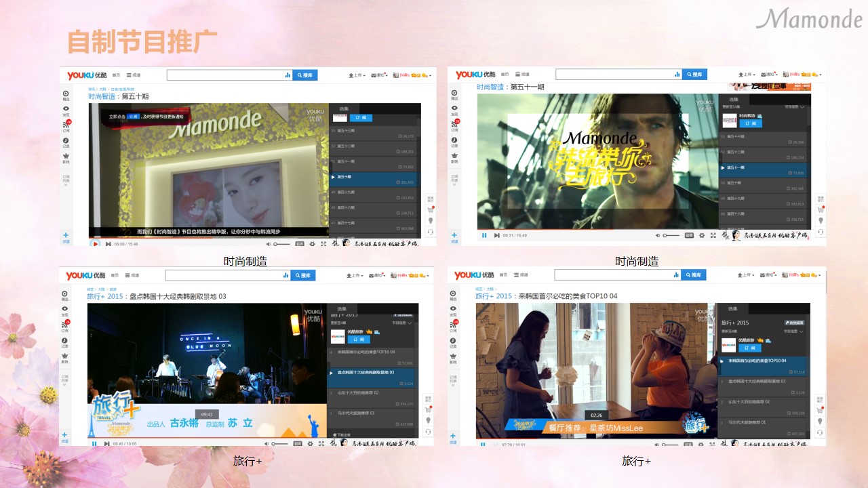Click 旅行+ 2015 link in 取景地 03 title

(106, 296)
